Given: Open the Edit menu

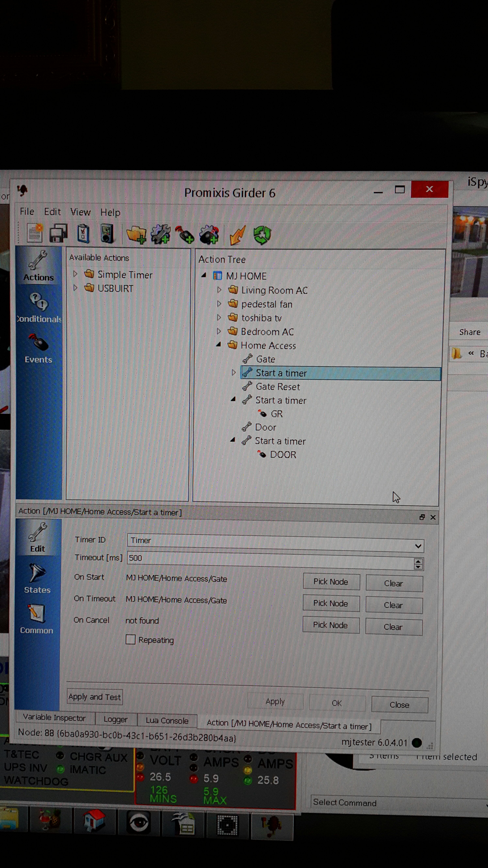Looking at the screenshot, I should (x=52, y=212).
